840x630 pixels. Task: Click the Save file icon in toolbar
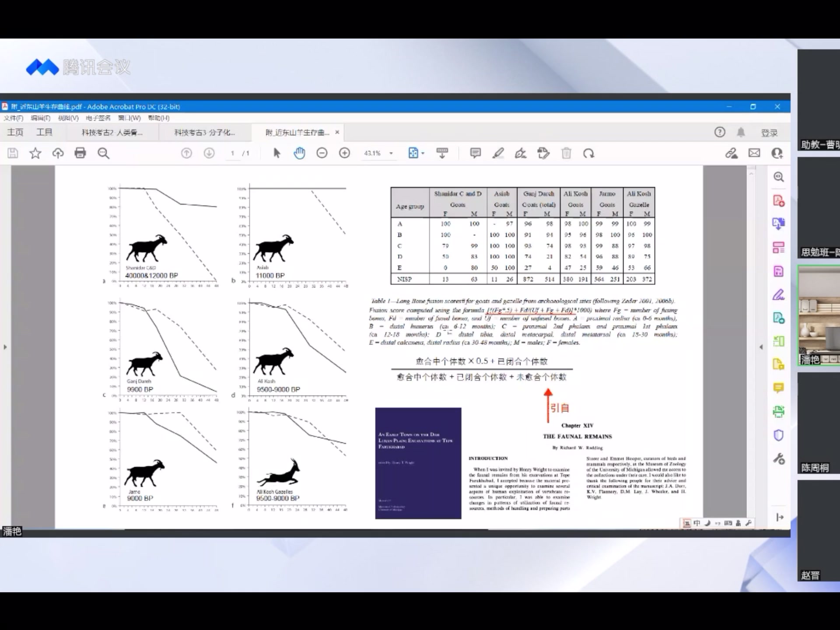coord(13,153)
